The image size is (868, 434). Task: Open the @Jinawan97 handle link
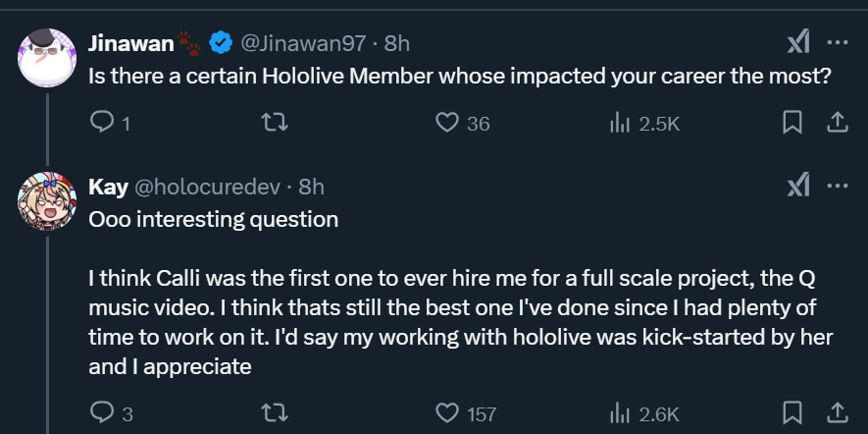click(302, 43)
